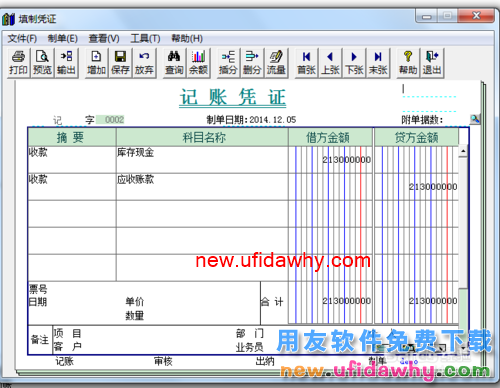
Task: Show account balance with 余额 icon
Action: (x=198, y=63)
